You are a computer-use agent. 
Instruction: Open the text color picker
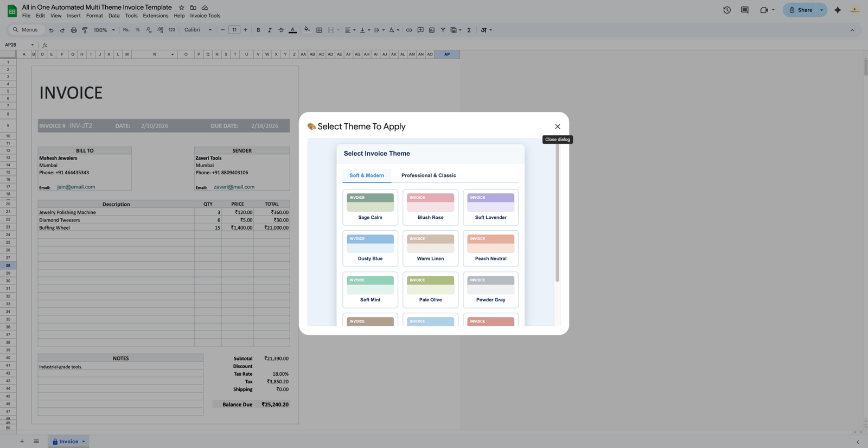pyautogui.click(x=292, y=30)
